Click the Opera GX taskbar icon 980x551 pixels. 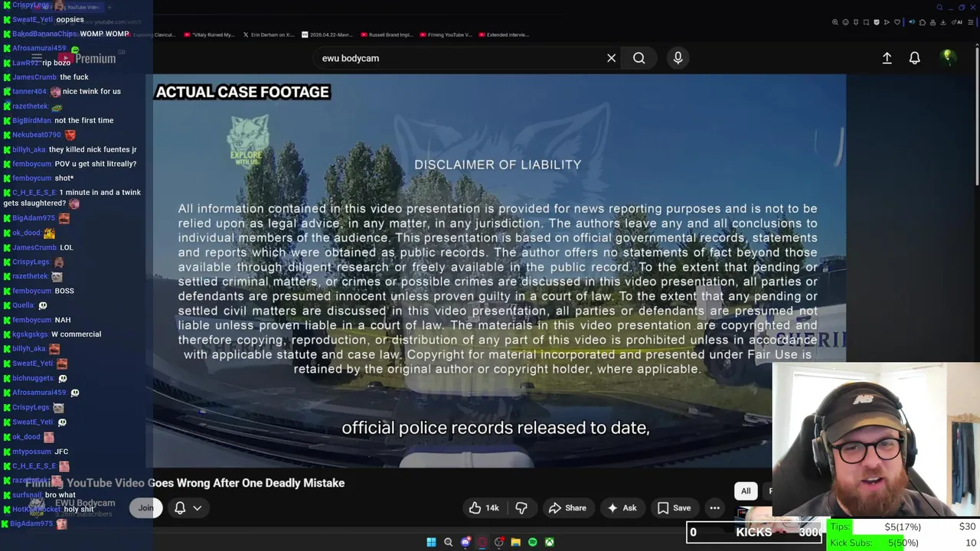[482, 542]
